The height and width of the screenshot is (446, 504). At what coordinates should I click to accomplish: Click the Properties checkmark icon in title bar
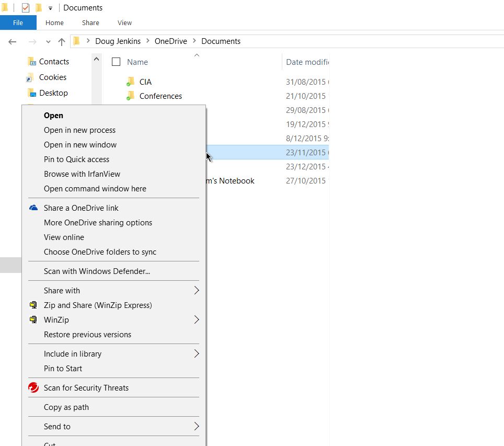point(26,8)
